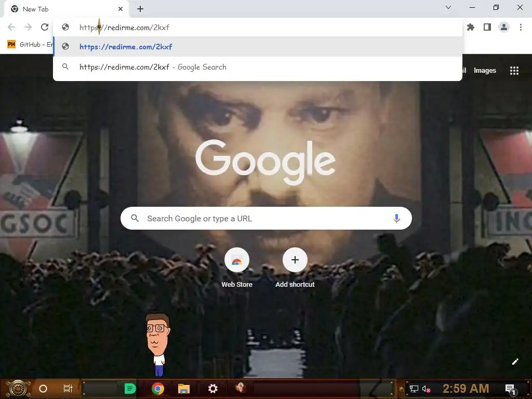The image size is (532, 399).
Task: Open the steampunk Start button
Action: click(x=18, y=389)
